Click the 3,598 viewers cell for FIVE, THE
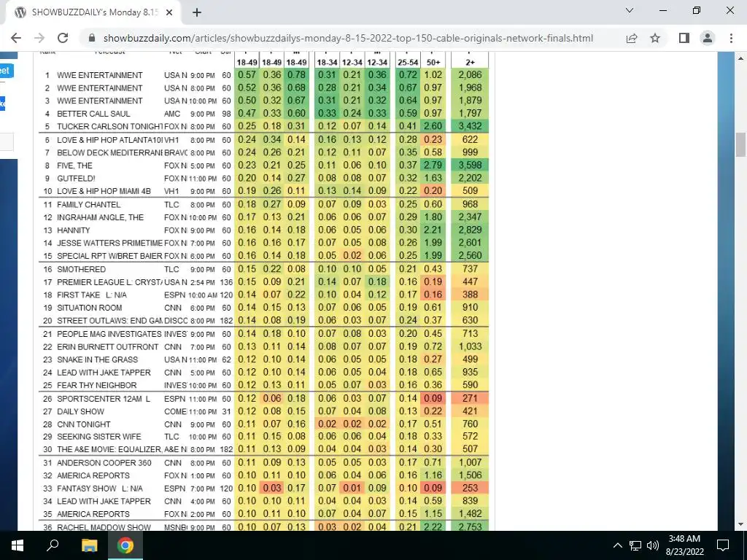The image size is (747, 560). (470, 166)
